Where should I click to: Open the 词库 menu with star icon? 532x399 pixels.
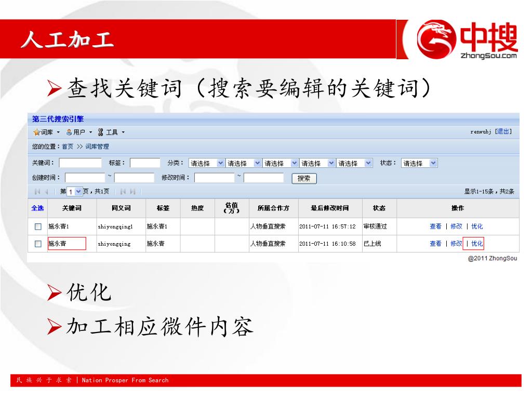(46, 132)
